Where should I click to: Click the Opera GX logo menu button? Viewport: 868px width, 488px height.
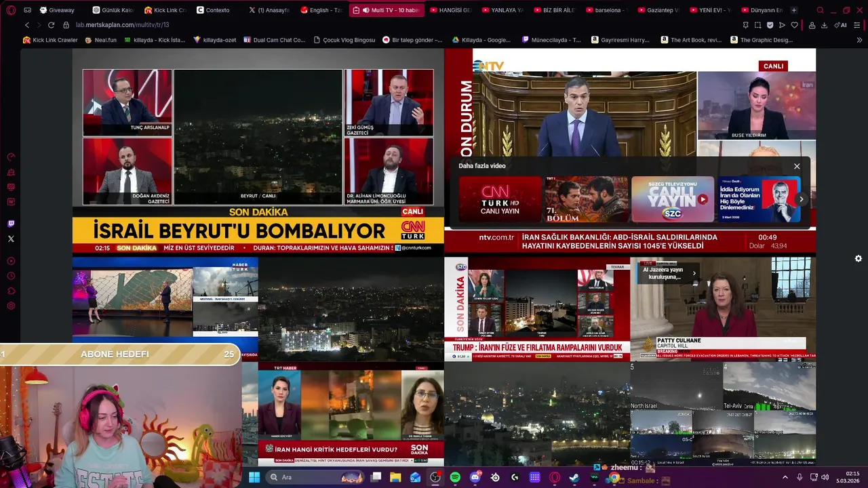[x=11, y=10]
